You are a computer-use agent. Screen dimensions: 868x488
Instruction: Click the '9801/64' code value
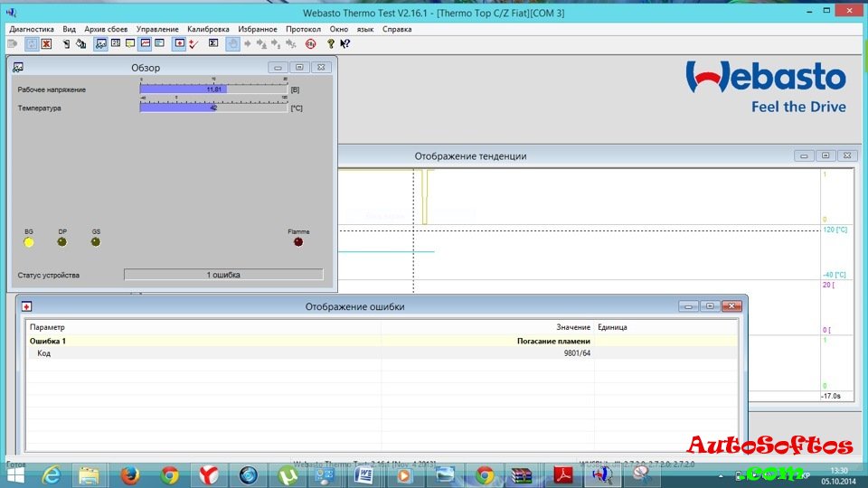click(577, 353)
